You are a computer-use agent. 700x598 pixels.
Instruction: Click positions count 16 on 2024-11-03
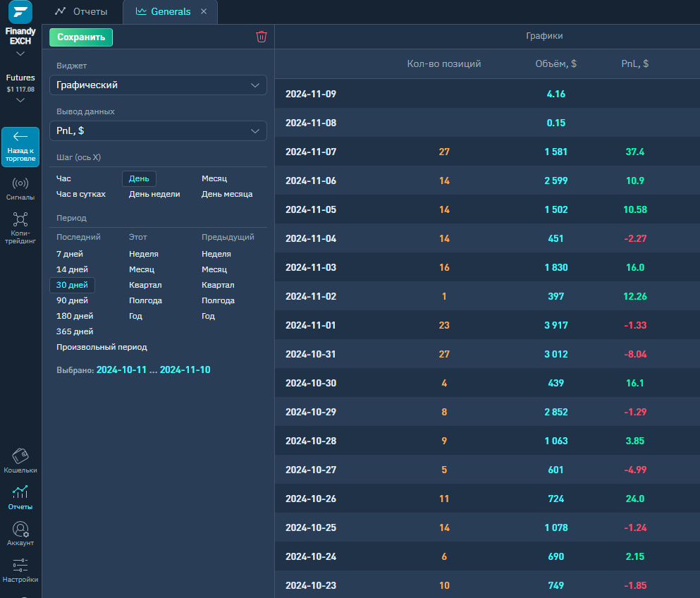click(x=444, y=267)
